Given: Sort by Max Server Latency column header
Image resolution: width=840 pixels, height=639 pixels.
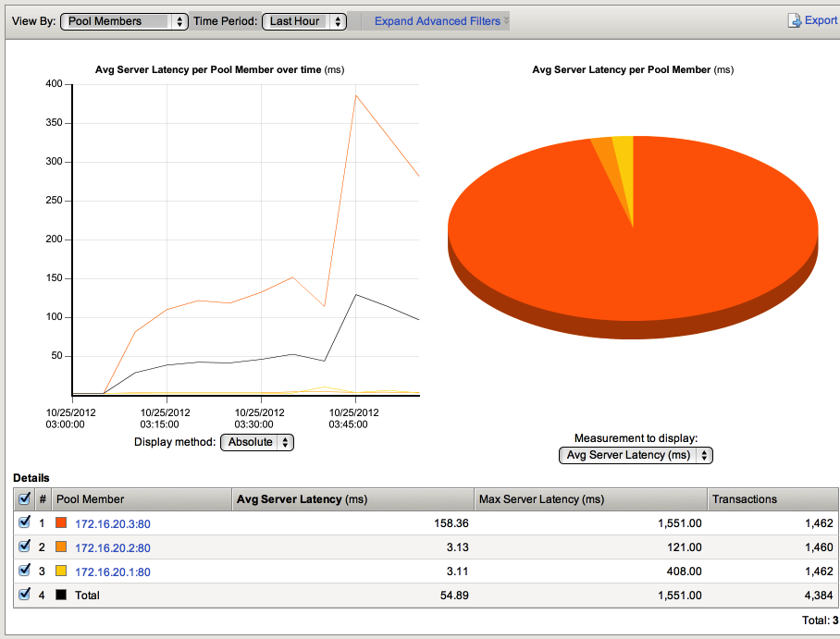Looking at the screenshot, I should click(540, 499).
